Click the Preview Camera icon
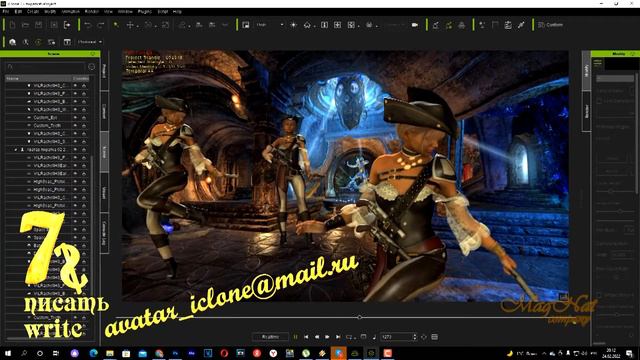Viewport: 640px width, 360px height. pos(246,25)
